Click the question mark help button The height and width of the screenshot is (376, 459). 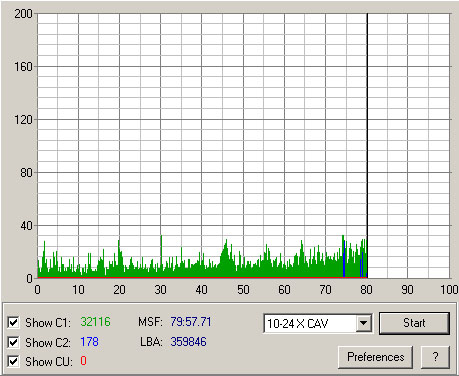pos(435,357)
